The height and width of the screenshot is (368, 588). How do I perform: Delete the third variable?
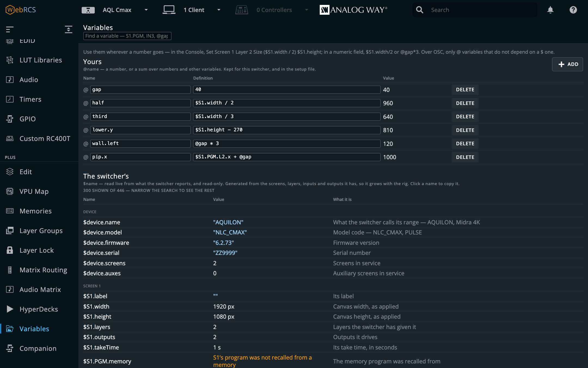[465, 117]
